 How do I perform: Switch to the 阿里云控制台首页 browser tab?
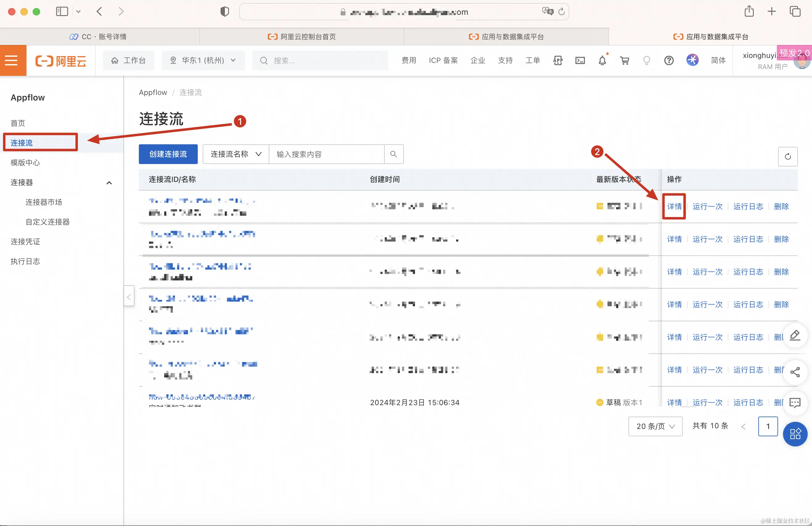302,36
